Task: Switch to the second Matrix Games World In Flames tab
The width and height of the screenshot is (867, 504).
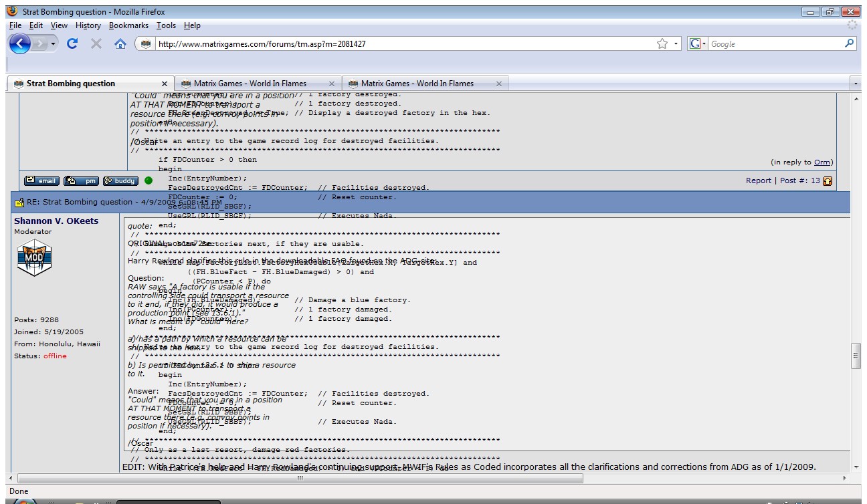Action: (x=421, y=84)
